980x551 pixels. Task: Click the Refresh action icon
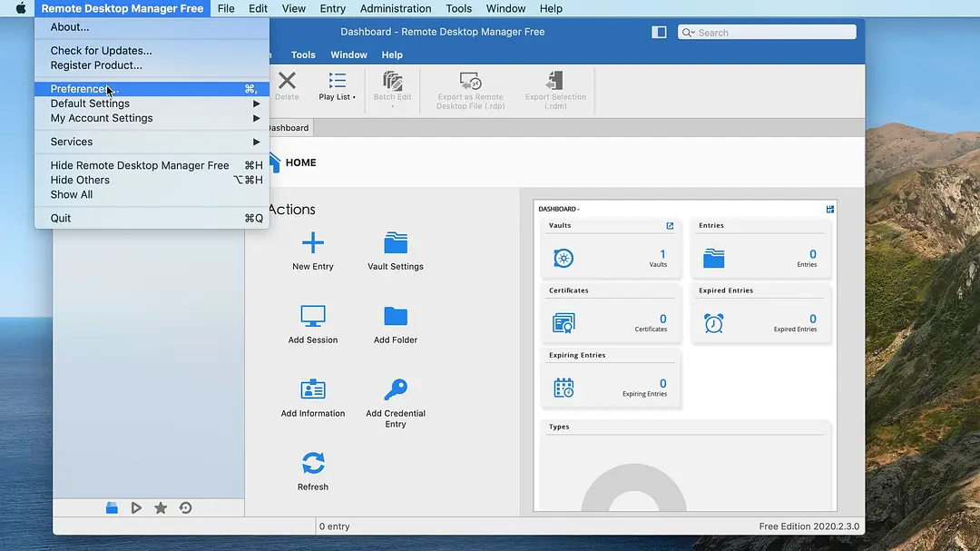pyautogui.click(x=312, y=463)
